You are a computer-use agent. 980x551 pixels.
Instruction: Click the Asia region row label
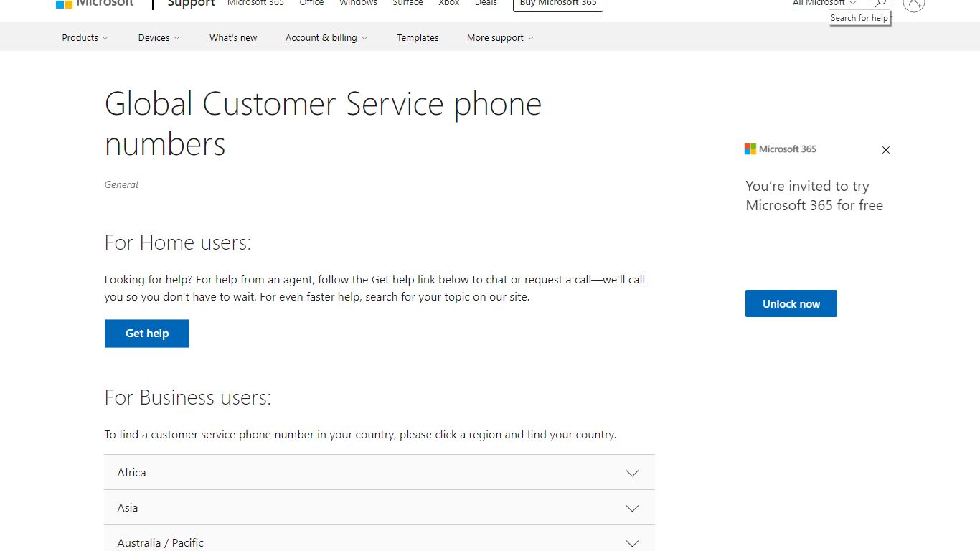pos(127,508)
